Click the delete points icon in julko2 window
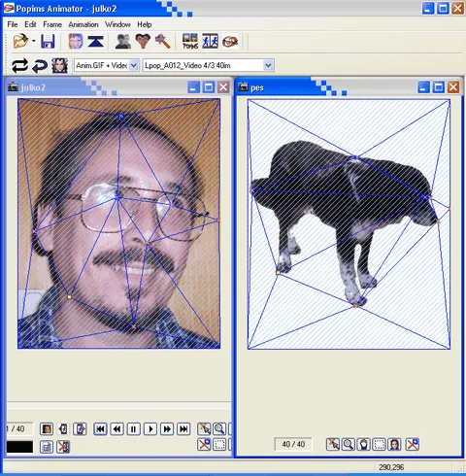466x476 pixels. click(x=204, y=445)
